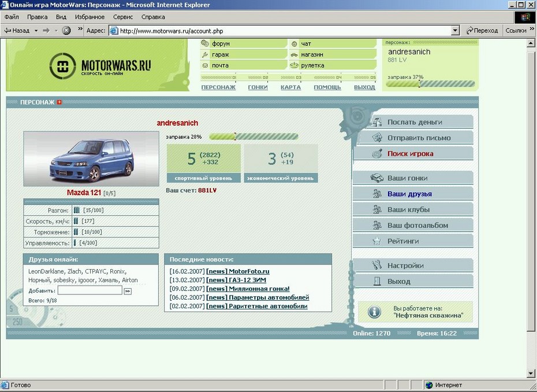Go to the ГОНКИ section
Image resolution: width=537 pixels, height=392 pixels.
click(258, 87)
